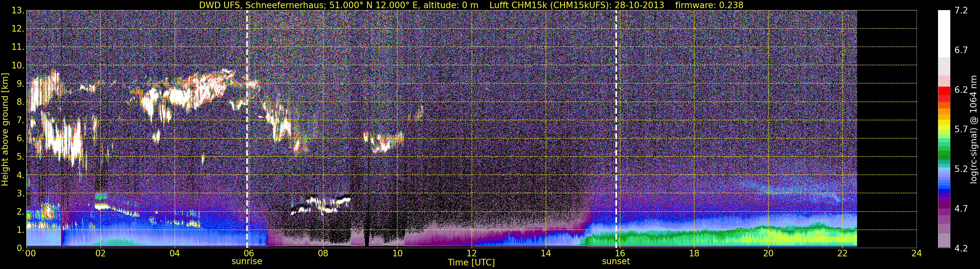Click height axis tick label '7.'

click(x=20, y=120)
